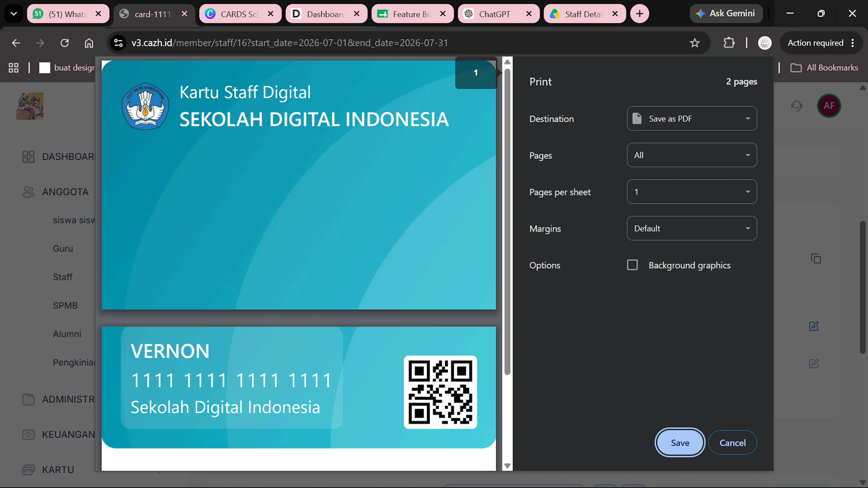Switch to the Dashboard tab
This screenshot has width=868, height=488.
pos(326,14)
